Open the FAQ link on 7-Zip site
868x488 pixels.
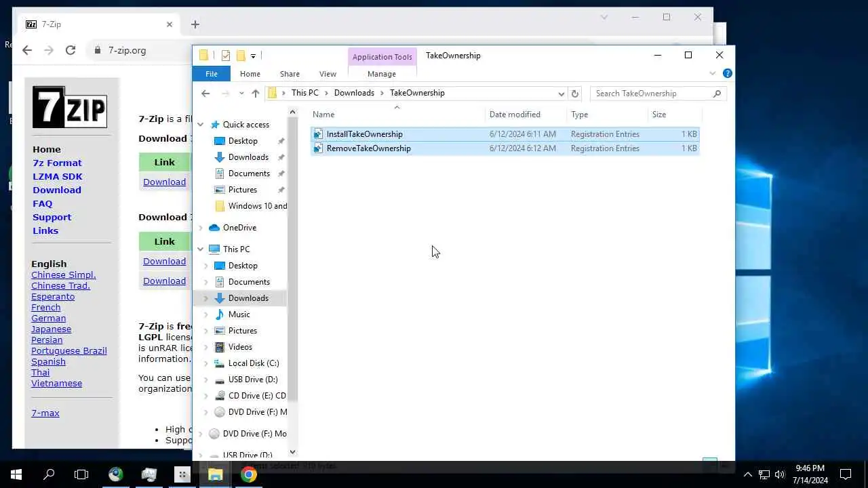(x=42, y=203)
